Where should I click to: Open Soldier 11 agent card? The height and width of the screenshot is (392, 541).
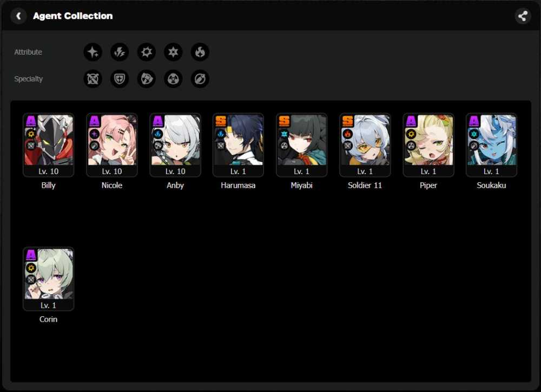coord(365,145)
